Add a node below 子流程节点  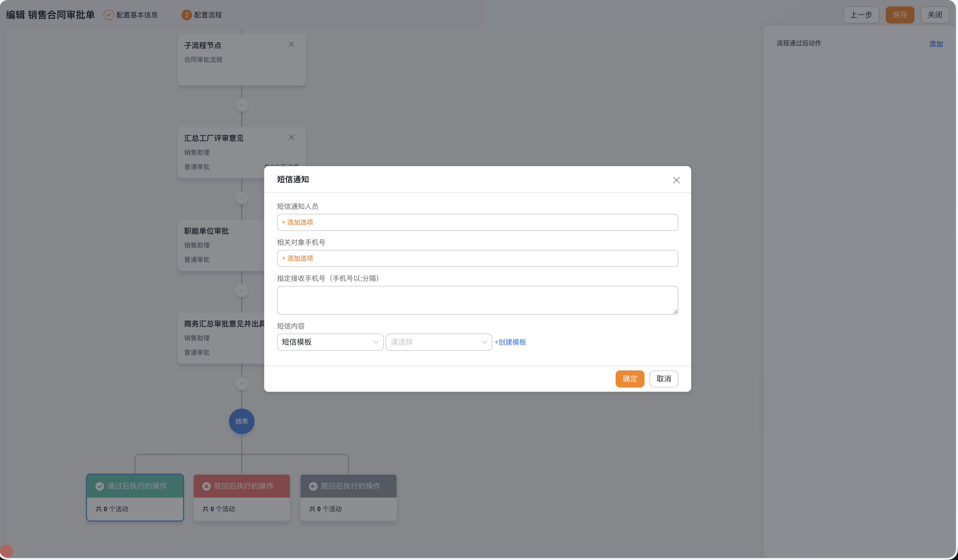coord(242,105)
